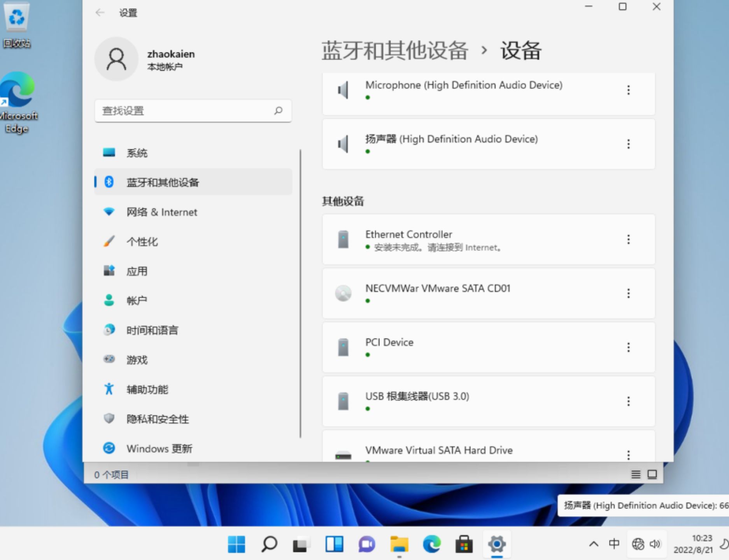729x560 pixels.
Task: Select 网络 & Internet in the sidebar
Action: [161, 212]
